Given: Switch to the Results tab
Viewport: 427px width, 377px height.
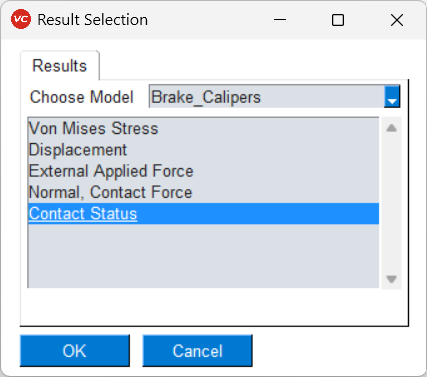Looking at the screenshot, I should pos(60,66).
